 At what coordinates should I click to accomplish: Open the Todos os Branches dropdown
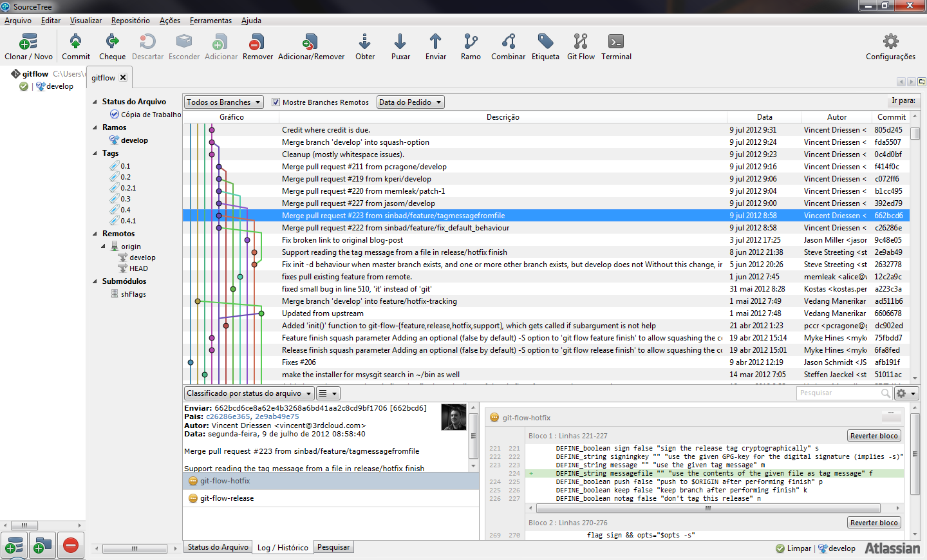(x=224, y=102)
